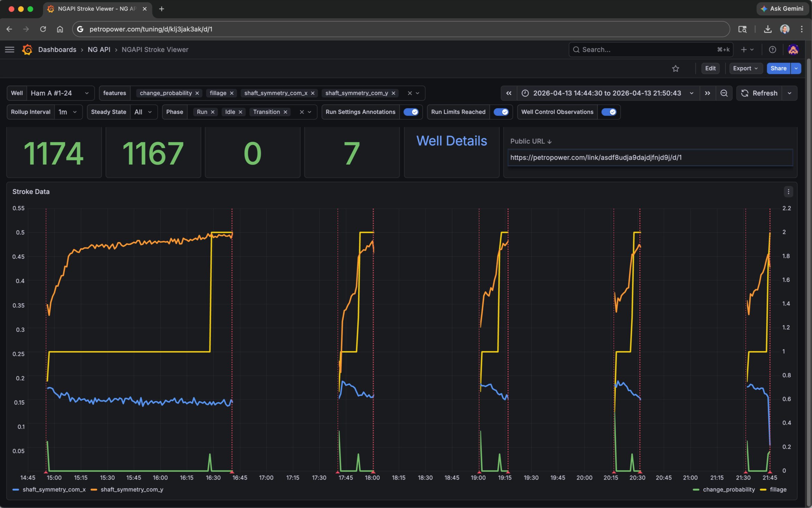Disable Run Limits Reached toggle
Screen dimensions: 812x508
click(x=501, y=112)
